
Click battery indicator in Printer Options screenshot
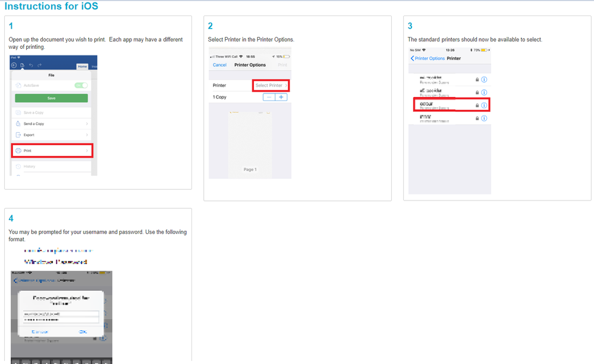287,57
